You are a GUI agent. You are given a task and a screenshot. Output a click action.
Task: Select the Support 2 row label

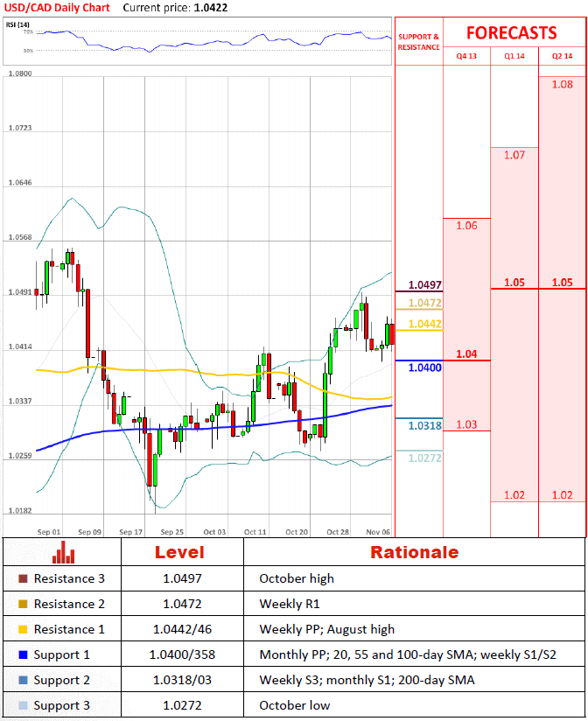click(61, 680)
